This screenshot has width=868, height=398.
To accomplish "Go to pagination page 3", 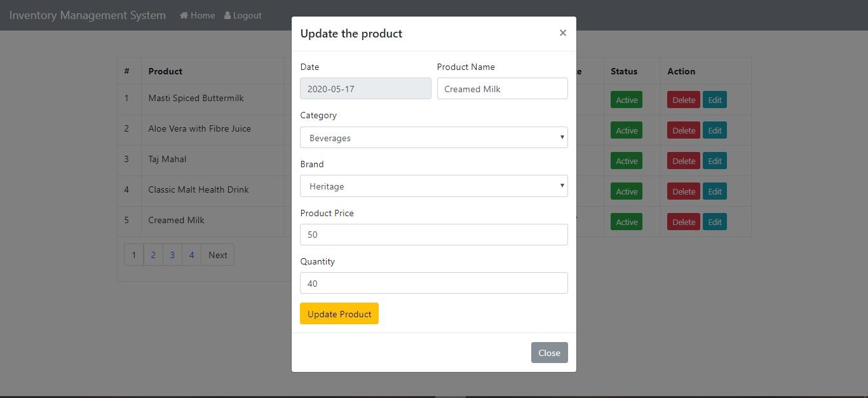I will click(x=172, y=255).
